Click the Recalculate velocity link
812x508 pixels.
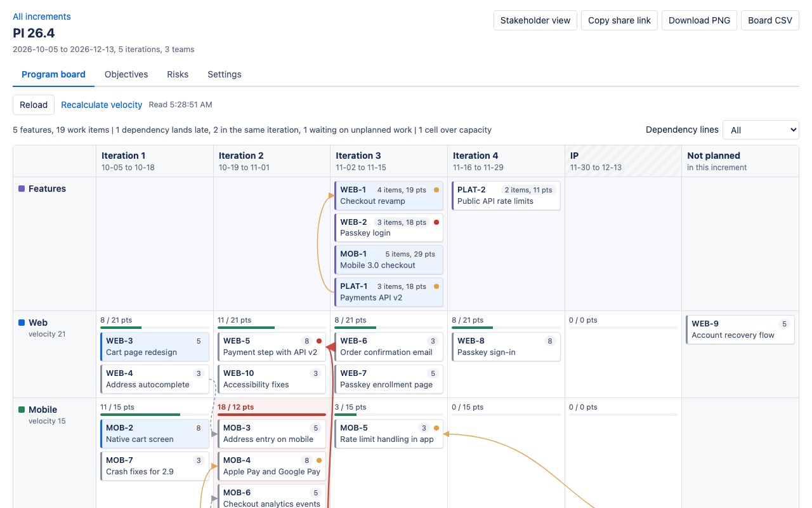point(101,105)
